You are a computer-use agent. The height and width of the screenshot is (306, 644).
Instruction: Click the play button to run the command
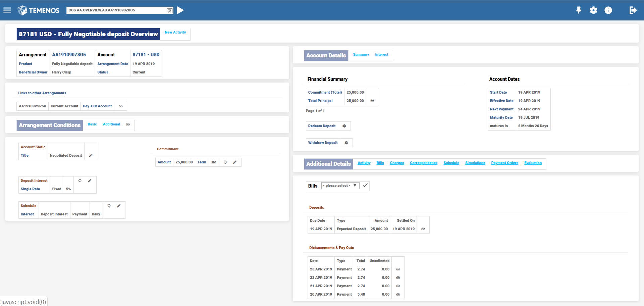[x=180, y=10]
